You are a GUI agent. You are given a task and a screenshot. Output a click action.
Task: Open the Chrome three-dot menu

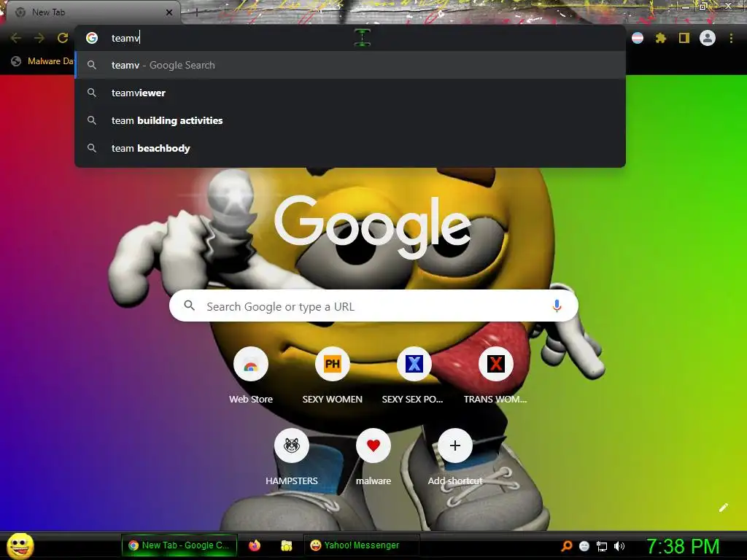[731, 38]
